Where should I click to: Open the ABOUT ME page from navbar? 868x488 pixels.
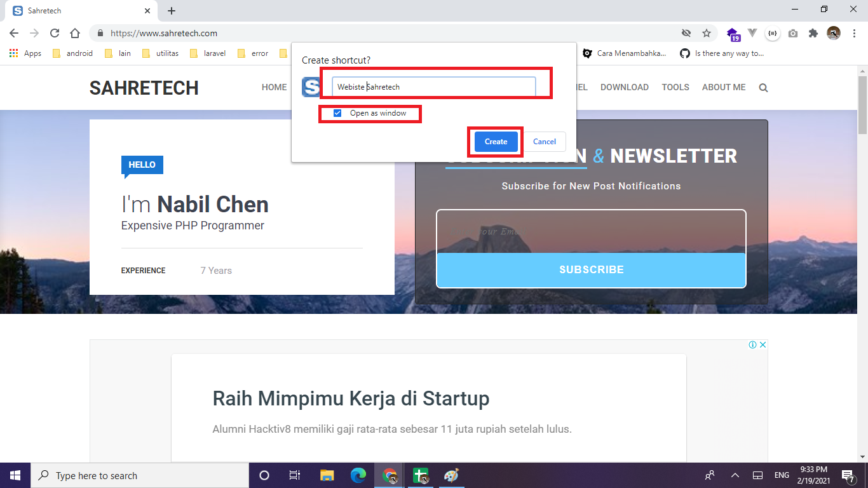click(x=723, y=87)
